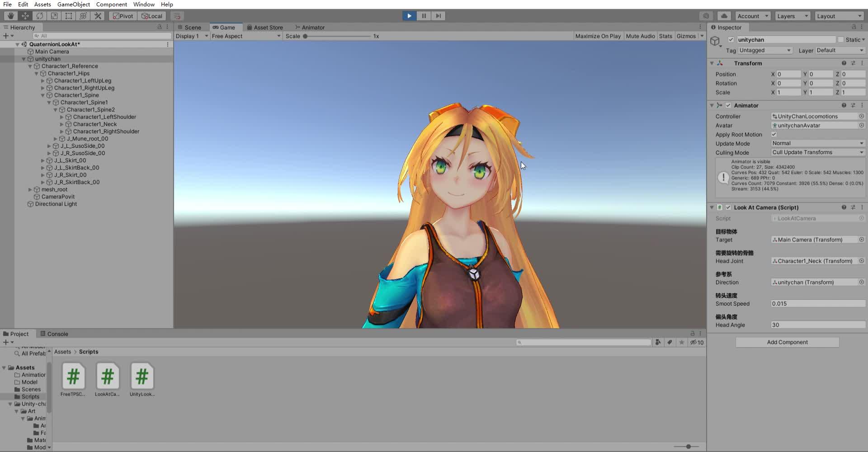This screenshot has height=452, width=868.
Task: Open the LookAtCa... script asset
Action: [x=107, y=380]
